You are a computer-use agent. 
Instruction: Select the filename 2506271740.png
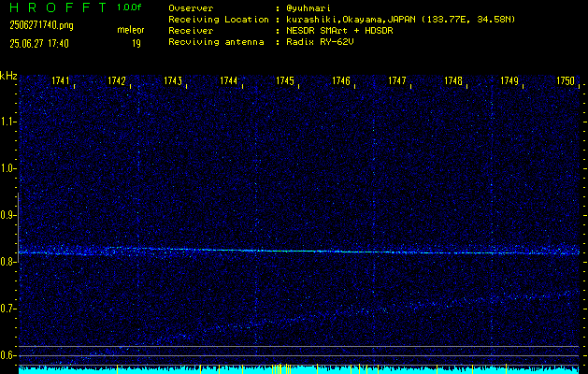[42, 25]
